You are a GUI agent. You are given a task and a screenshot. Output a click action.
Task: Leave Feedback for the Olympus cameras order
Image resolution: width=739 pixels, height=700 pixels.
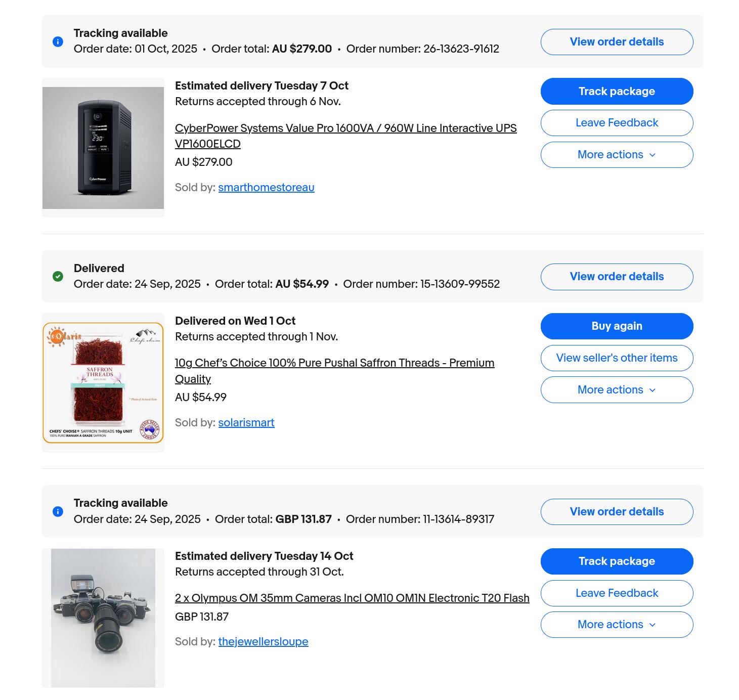(x=616, y=593)
